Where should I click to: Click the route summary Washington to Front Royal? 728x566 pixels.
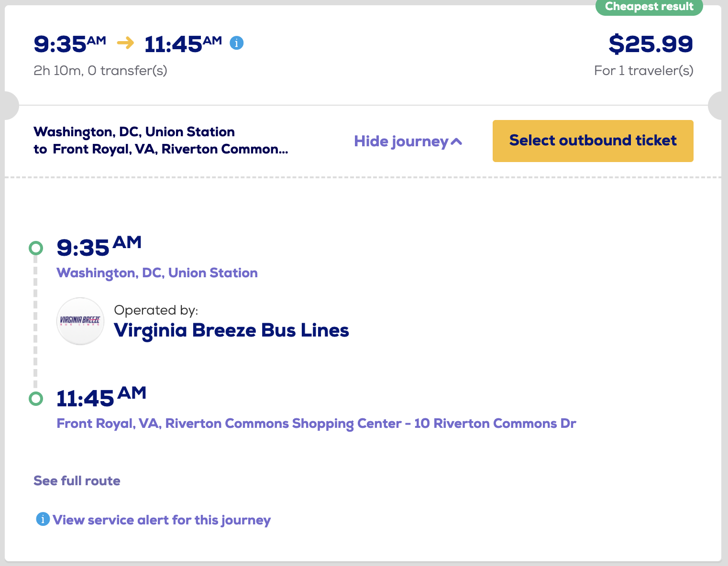point(161,141)
